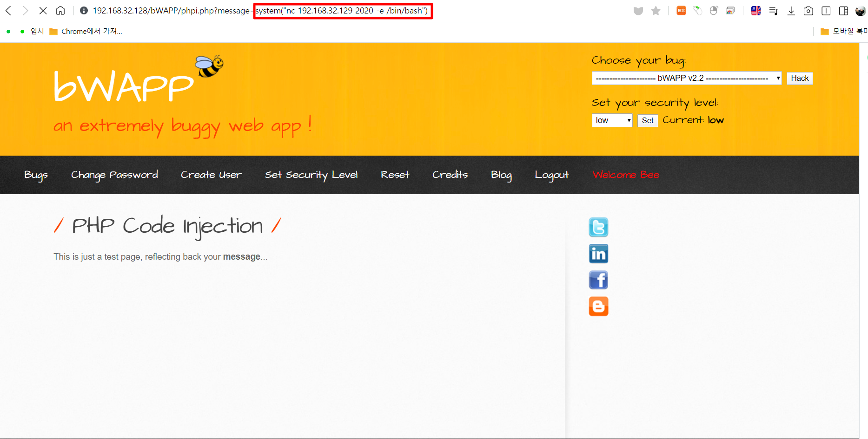Open the Facebook icon link

click(x=598, y=280)
